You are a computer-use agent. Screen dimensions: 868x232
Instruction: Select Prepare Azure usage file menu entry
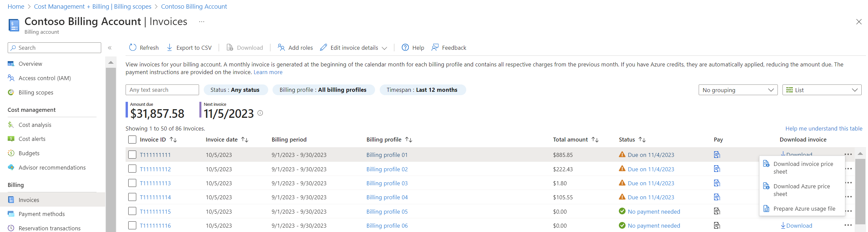click(802, 209)
